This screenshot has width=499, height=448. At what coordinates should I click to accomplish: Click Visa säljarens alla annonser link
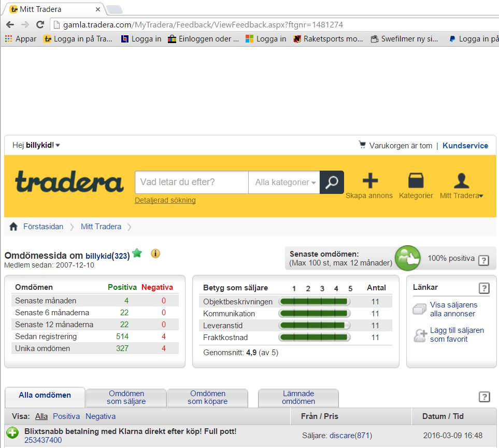coord(453,309)
